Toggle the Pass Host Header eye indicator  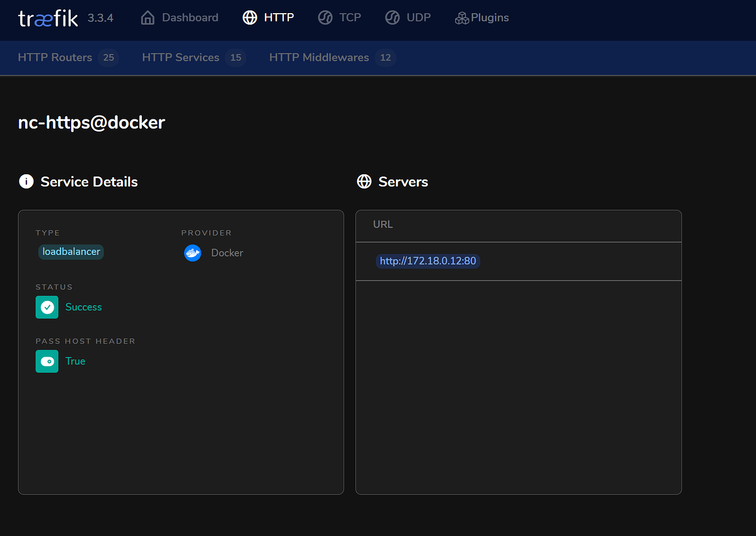pyautogui.click(x=47, y=361)
